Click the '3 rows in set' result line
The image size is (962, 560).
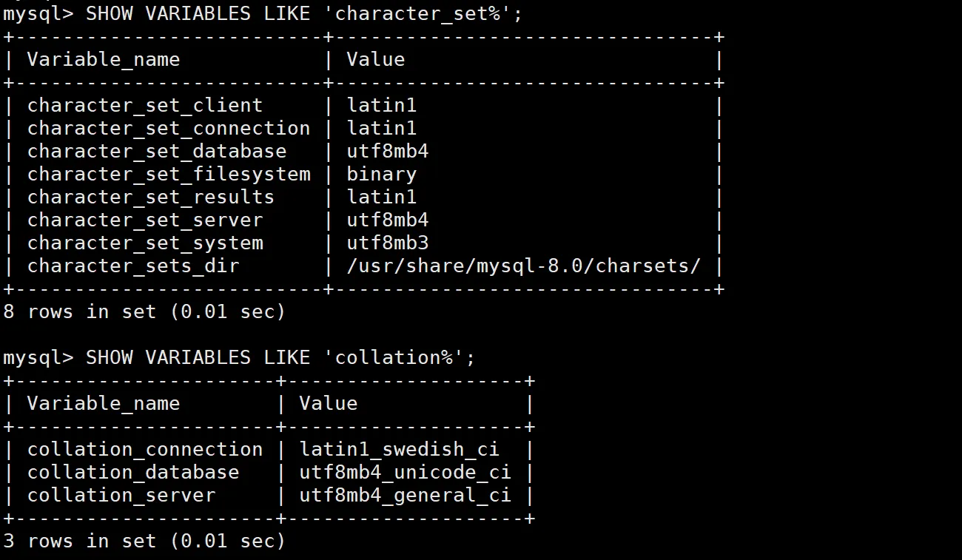point(144,541)
